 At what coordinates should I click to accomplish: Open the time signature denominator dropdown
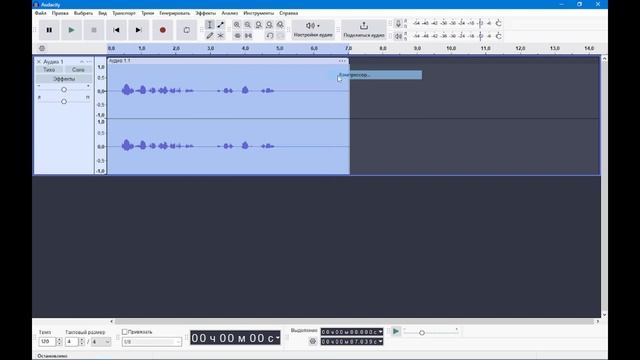coord(101,341)
